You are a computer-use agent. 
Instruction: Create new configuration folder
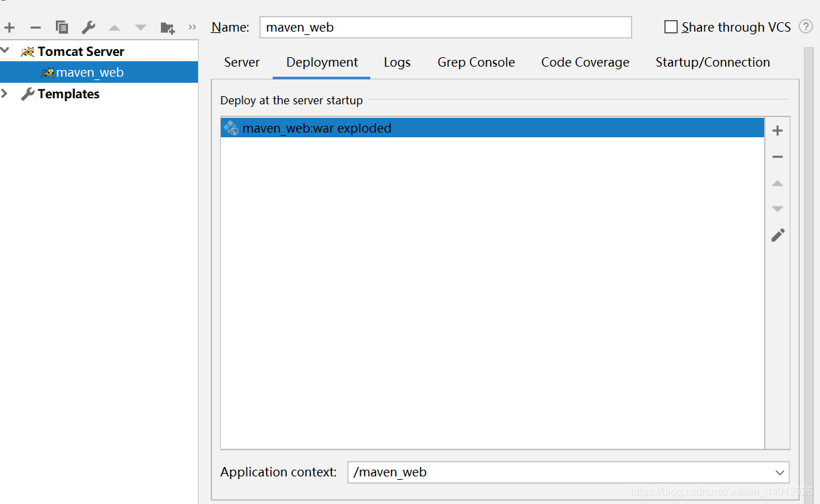168,28
